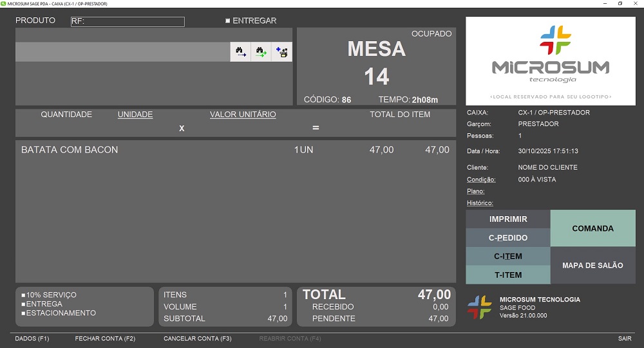This screenshot has height=348, width=644.
Task: Check the ENTREGA fee option
Action: tap(24, 304)
